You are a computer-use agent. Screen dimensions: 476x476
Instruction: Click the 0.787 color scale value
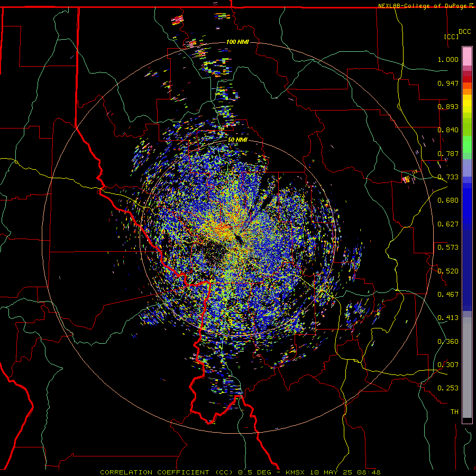[x=448, y=153]
